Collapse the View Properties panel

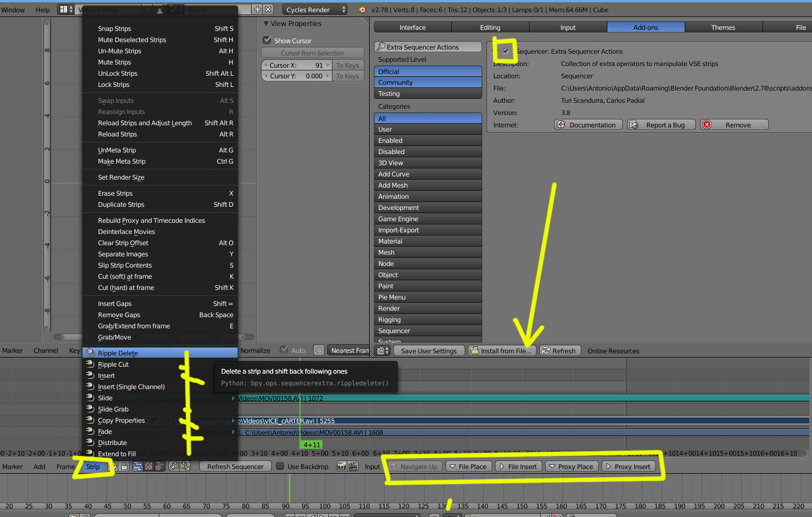pyautogui.click(x=266, y=23)
